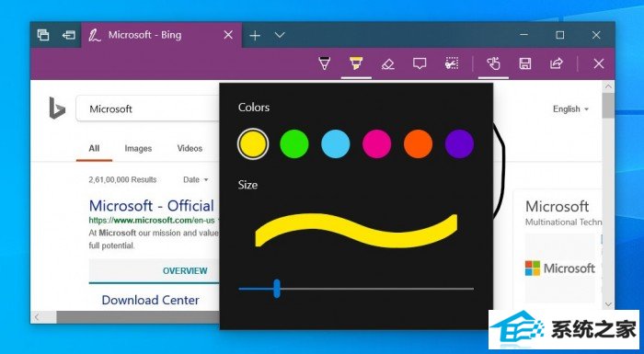
Task: Open a new tab with plus button
Action: click(x=255, y=35)
